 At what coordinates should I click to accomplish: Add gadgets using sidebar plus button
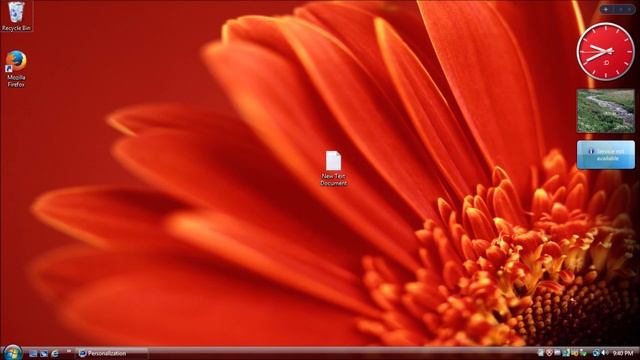(606, 9)
